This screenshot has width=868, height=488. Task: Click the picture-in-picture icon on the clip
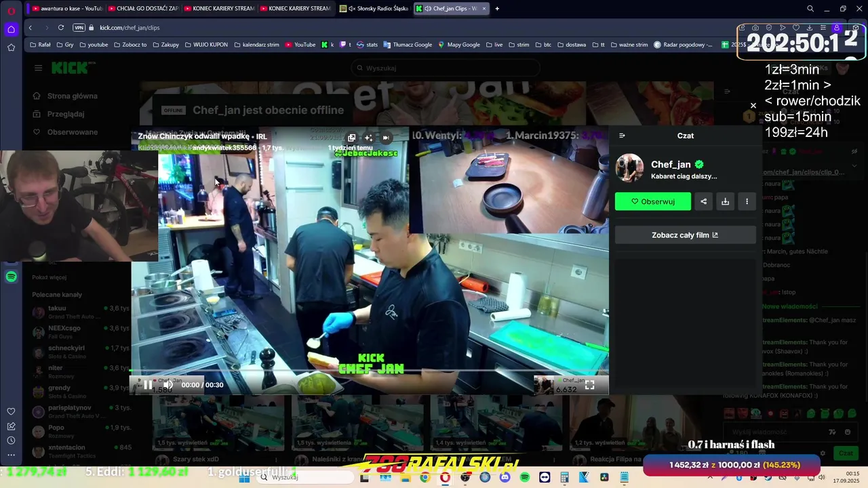point(351,138)
